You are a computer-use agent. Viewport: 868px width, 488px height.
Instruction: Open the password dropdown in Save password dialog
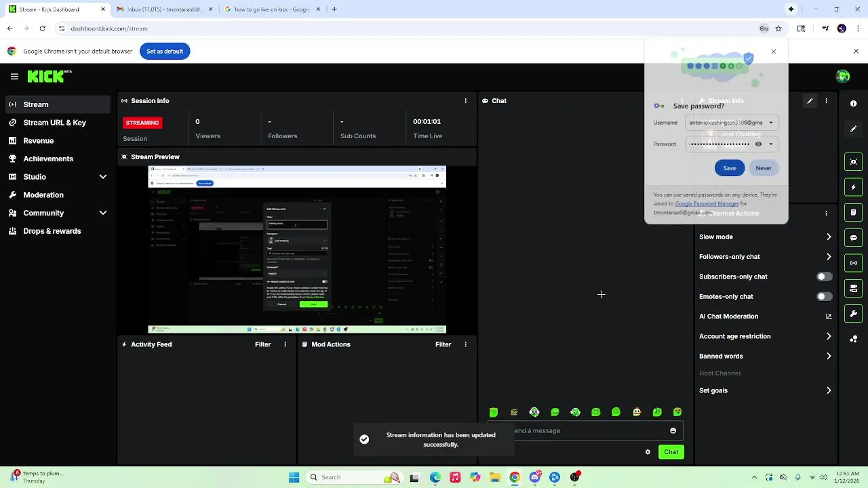[x=770, y=144]
